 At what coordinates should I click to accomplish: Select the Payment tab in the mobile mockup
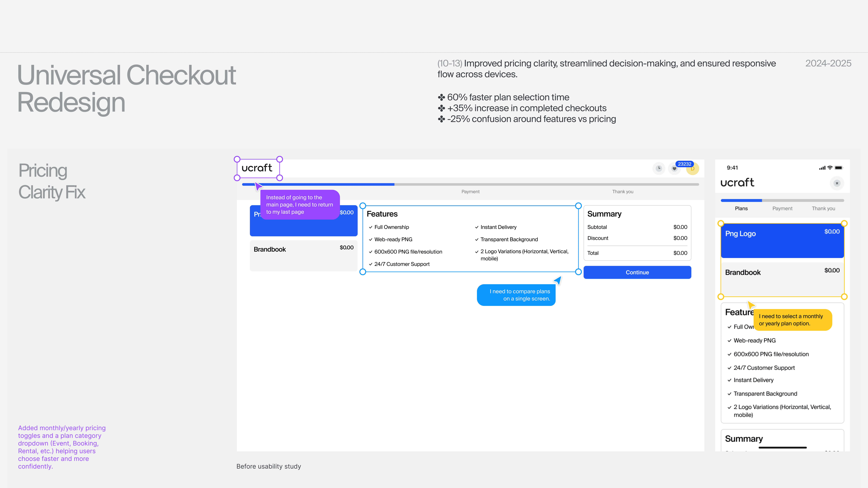782,208
